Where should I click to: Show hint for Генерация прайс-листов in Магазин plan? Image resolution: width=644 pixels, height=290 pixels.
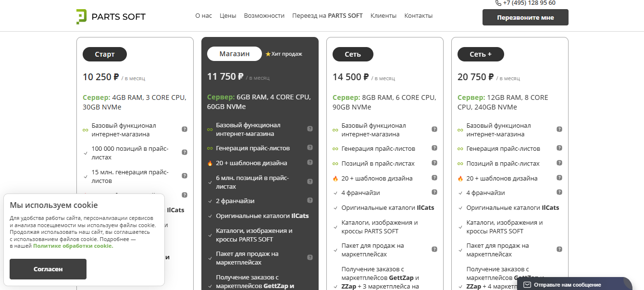point(310,148)
